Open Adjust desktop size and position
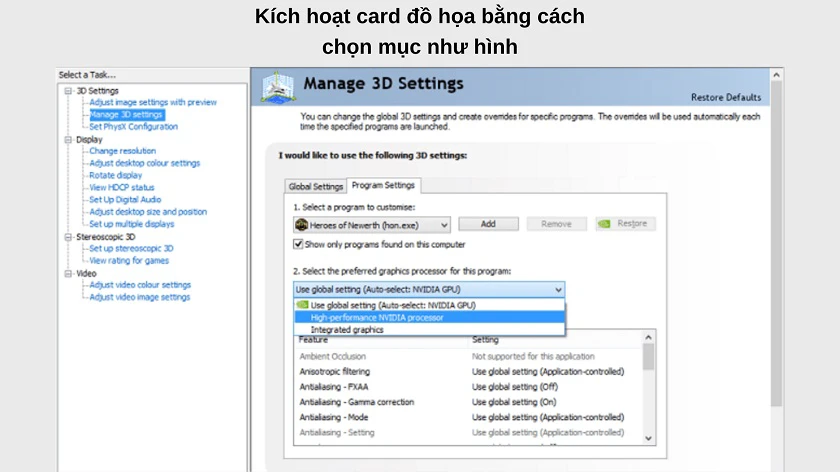The width and height of the screenshot is (840, 472). [148, 212]
